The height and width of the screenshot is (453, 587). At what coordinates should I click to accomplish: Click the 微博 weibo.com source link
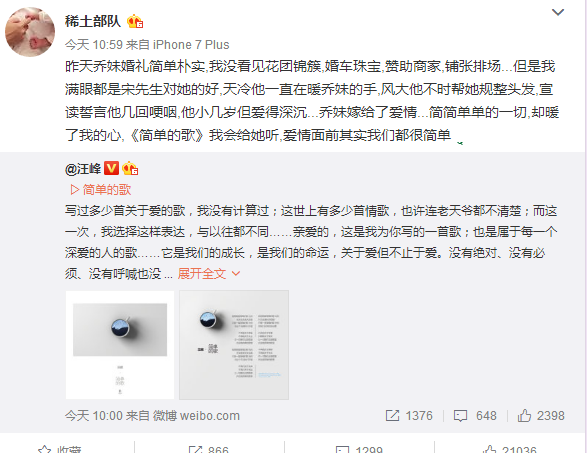tap(196, 416)
